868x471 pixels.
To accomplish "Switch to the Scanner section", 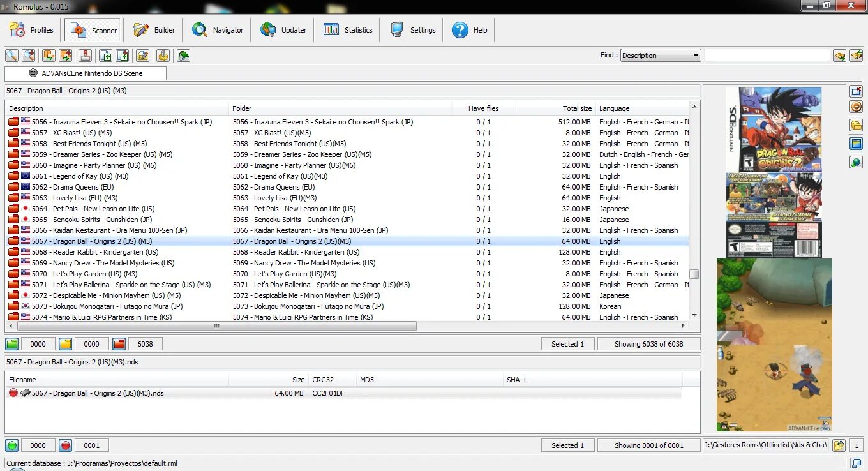I will click(94, 30).
